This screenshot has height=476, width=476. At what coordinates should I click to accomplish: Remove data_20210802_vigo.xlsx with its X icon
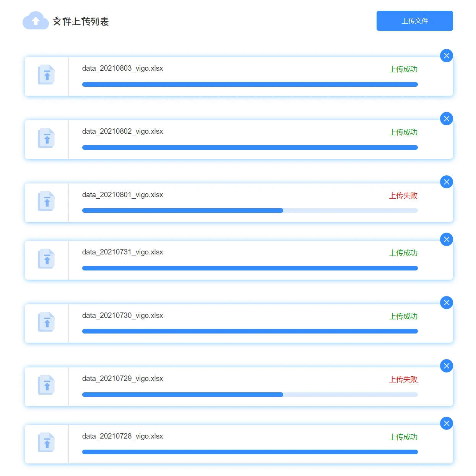(x=446, y=119)
